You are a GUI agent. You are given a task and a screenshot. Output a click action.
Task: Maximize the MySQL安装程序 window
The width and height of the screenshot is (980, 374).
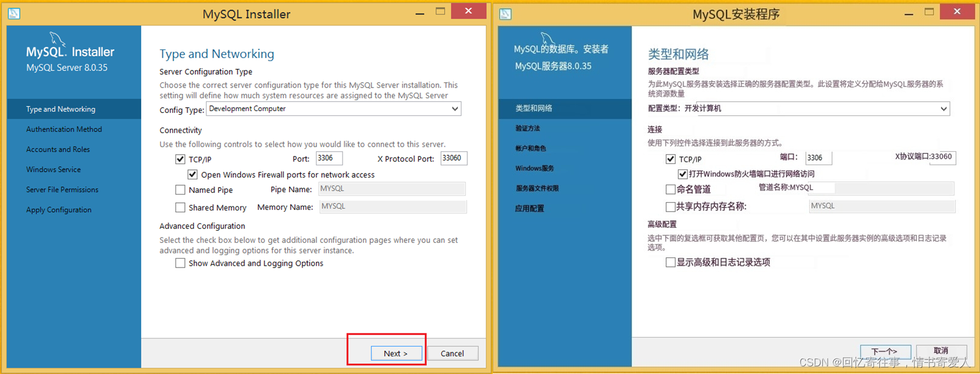(929, 12)
